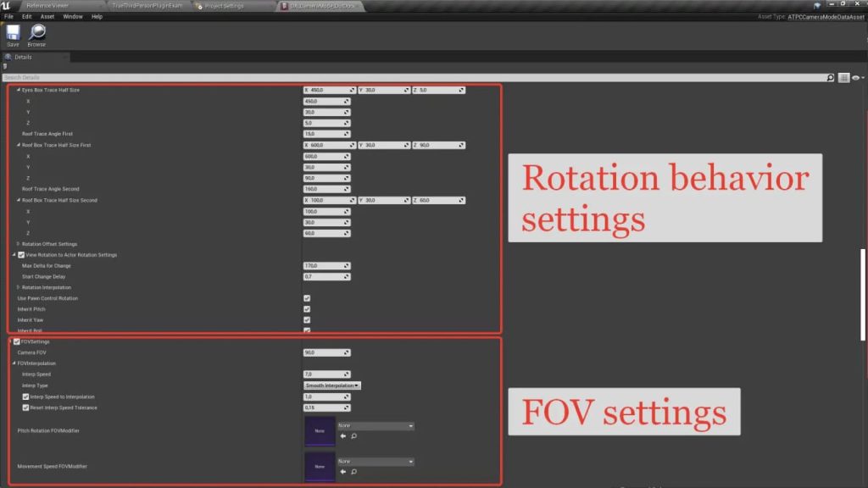Click the Unreal Engine logo icon
The width and height of the screenshot is (868, 488).
pos(6,5)
